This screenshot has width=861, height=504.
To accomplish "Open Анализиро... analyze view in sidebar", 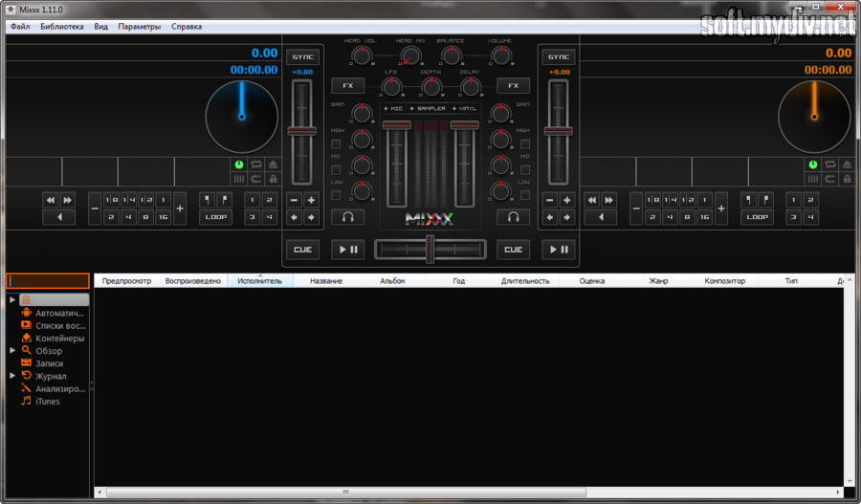I will coord(53,388).
